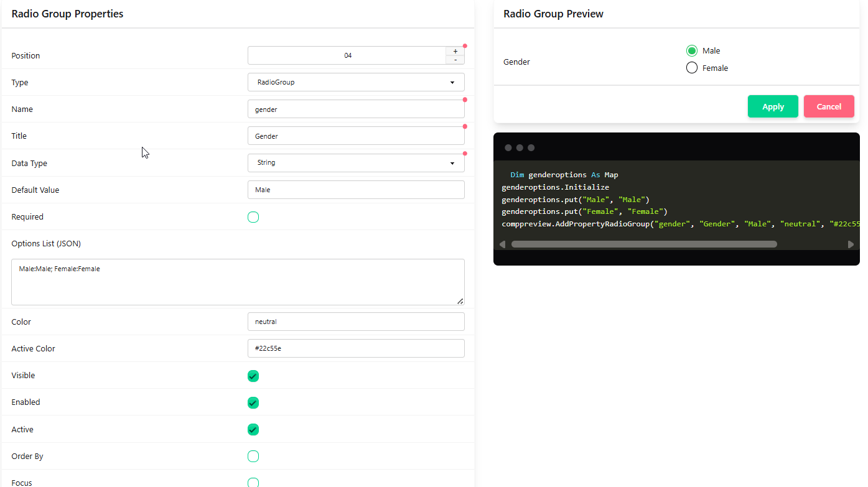Click the Color input field
868x487 pixels.
(x=356, y=322)
